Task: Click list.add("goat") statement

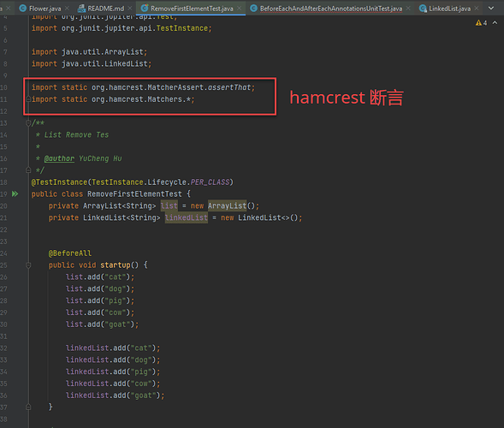Action: [x=102, y=324]
